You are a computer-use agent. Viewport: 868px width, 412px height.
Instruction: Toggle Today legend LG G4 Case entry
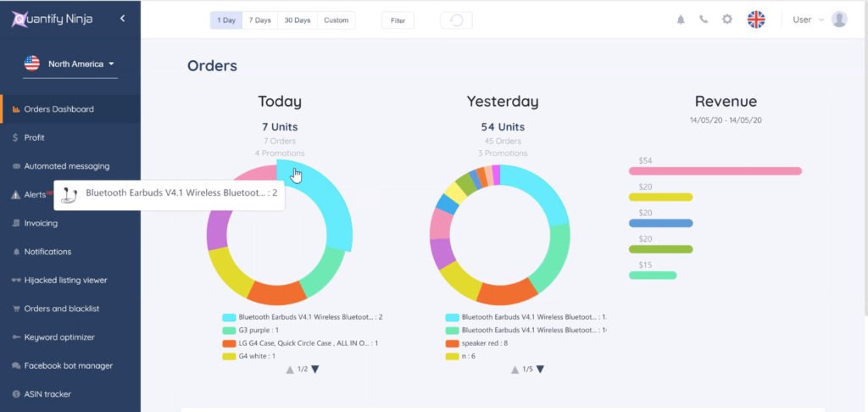coord(301,343)
